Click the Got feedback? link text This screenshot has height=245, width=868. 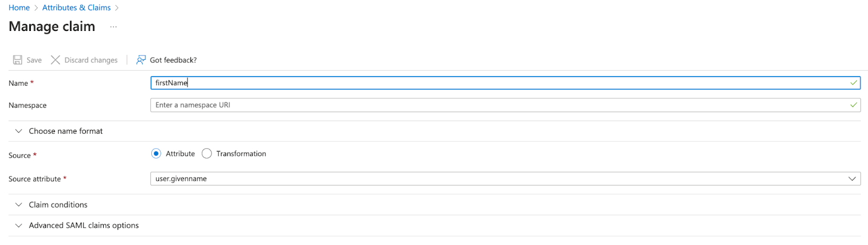coord(173,60)
